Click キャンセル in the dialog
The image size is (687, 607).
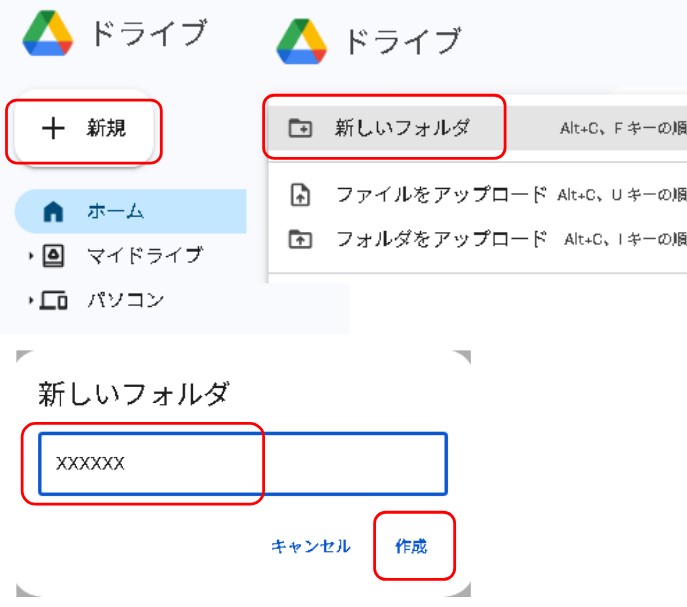pos(311,546)
